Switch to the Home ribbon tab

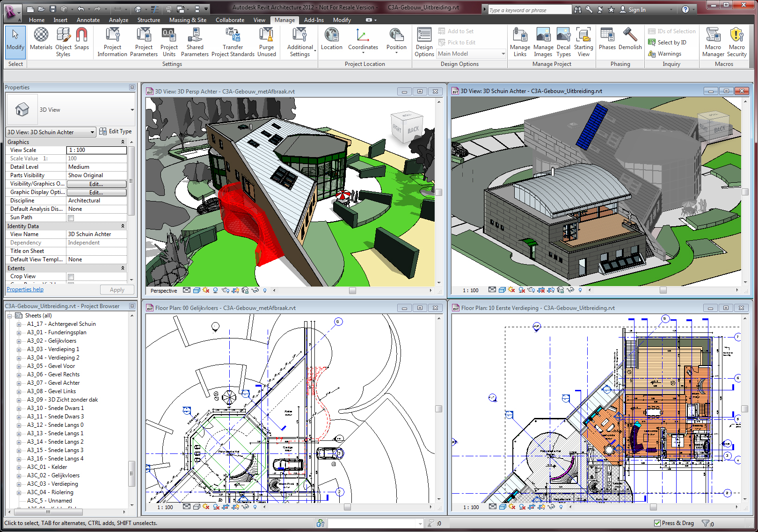(36, 20)
